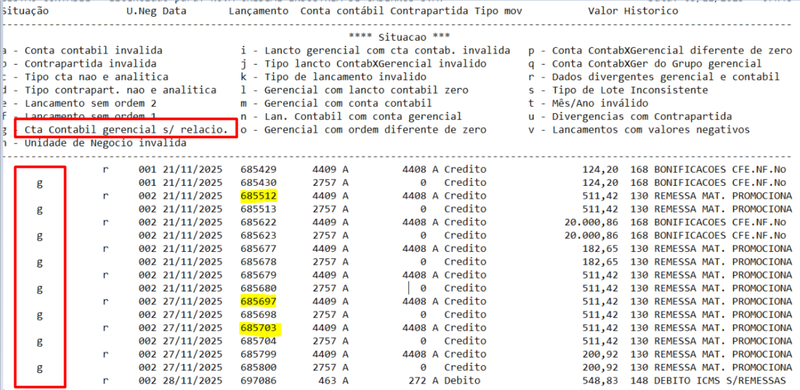This screenshot has width=800, height=390.
Task: Select legend entry 'Contrapartida invalida'
Action: click(90, 64)
